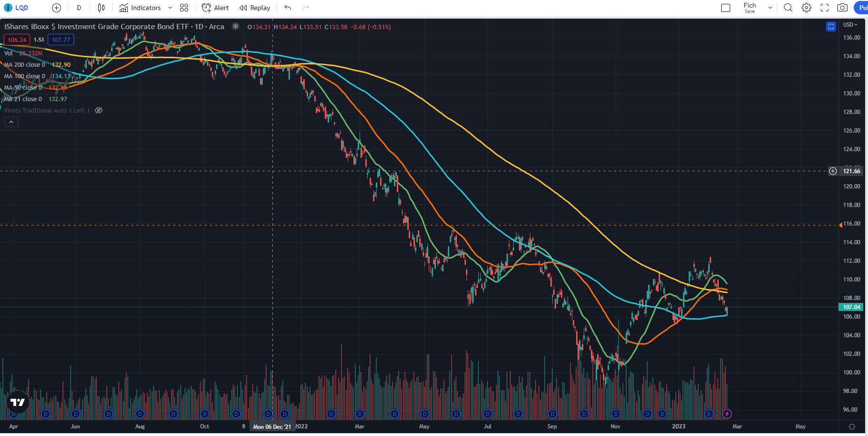
Task: Click the dividend marker near May 2022
Action: pyautogui.click(x=424, y=414)
